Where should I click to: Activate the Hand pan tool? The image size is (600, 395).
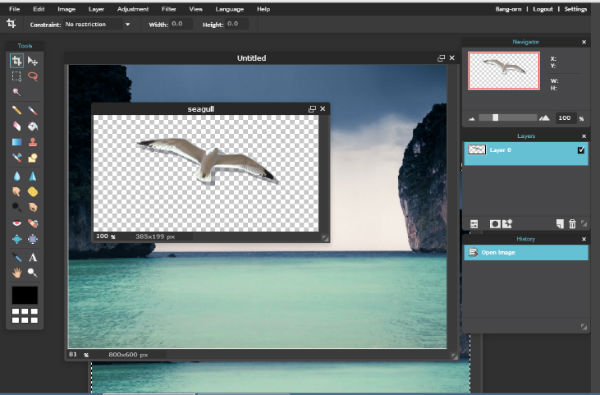(16, 273)
